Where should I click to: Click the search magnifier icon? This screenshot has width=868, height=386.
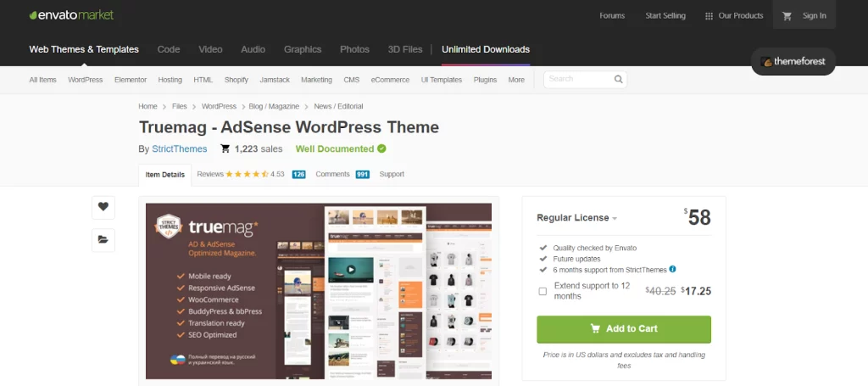pos(618,79)
